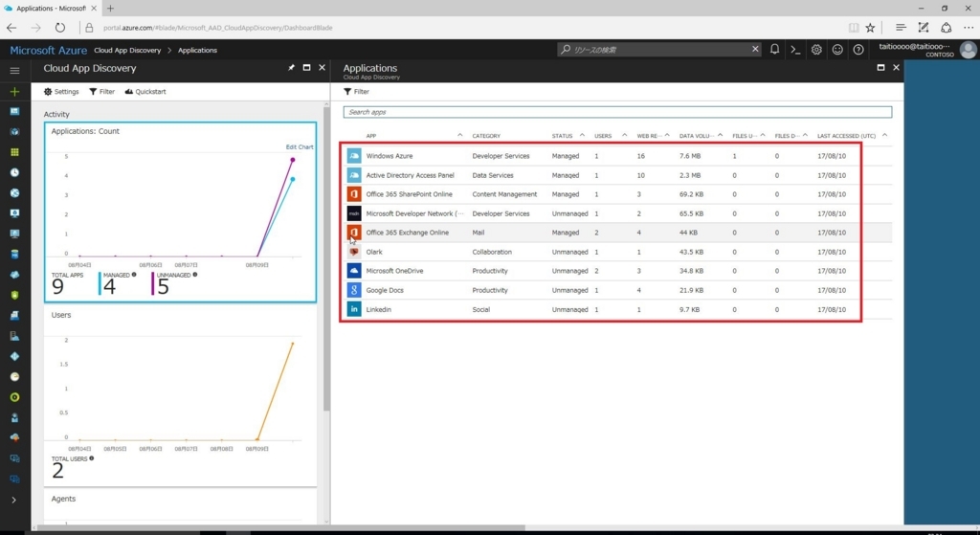Sort by the DATA VOLUME column arrow

(720, 135)
